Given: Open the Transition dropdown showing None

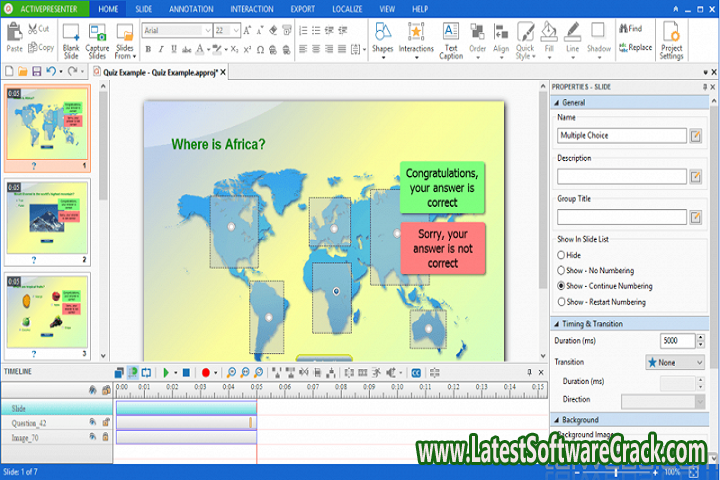Looking at the screenshot, I should coord(675,362).
